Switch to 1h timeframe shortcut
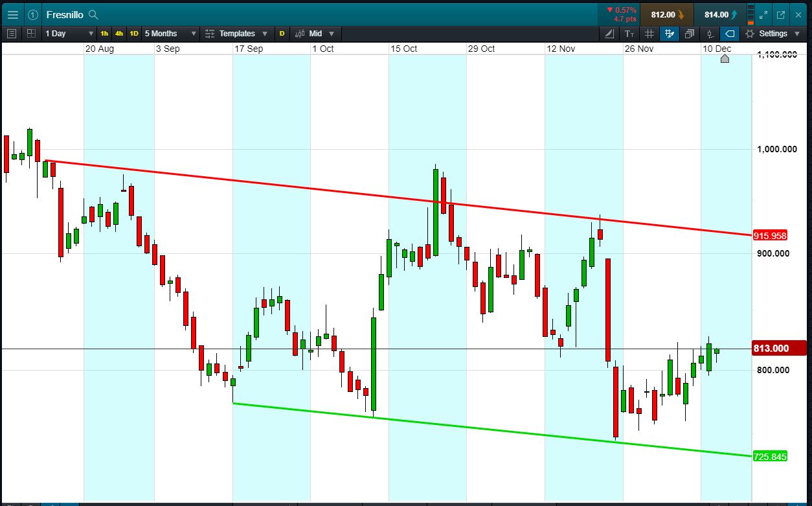The height and width of the screenshot is (506, 812). [104, 34]
